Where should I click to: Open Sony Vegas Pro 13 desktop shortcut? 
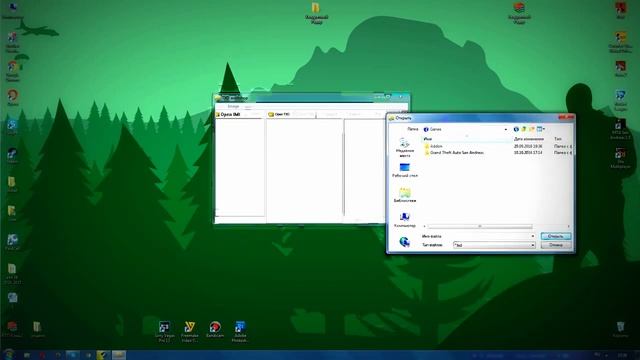(x=164, y=331)
